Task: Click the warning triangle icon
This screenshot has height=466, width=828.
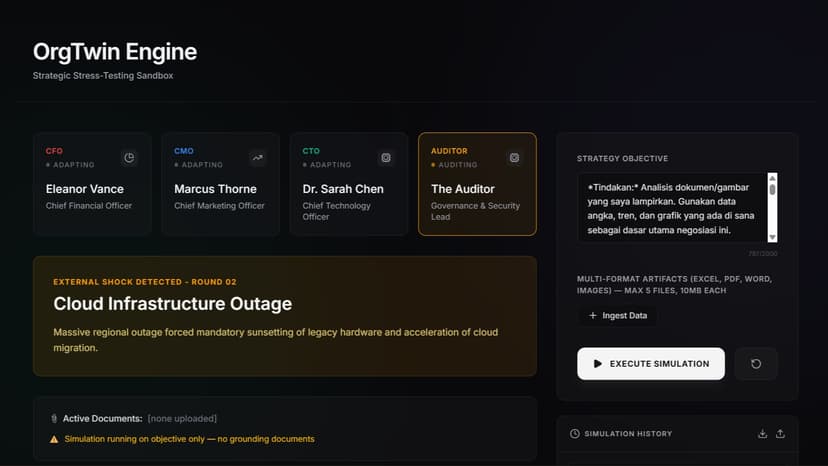Action: [54, 439]
